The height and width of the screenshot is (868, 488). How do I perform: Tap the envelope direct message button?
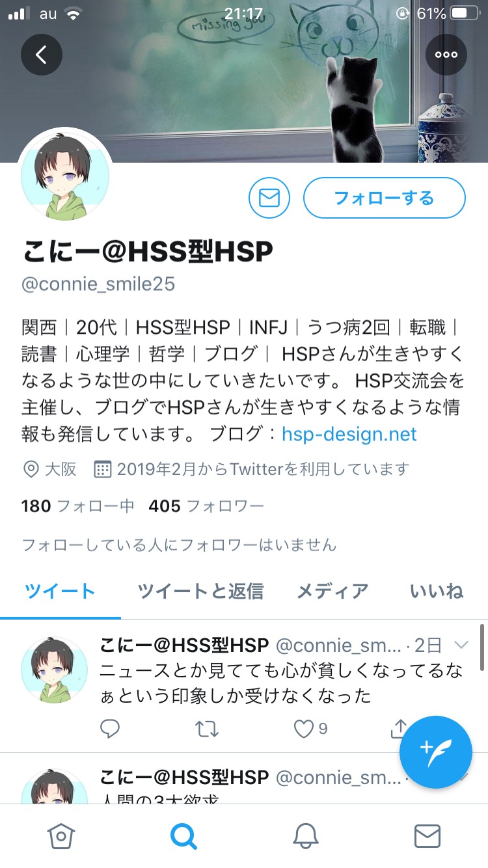[x=269, y=198]
